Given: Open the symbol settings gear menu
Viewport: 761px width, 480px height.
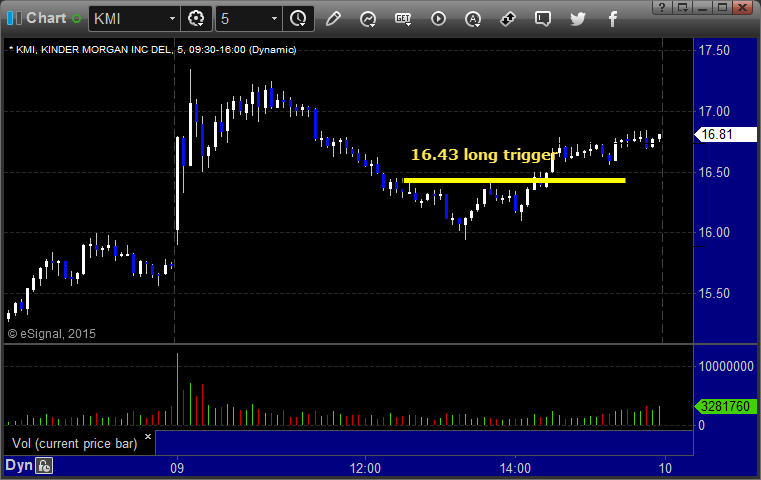Looking at the screenshot, I should pos(196,19).
